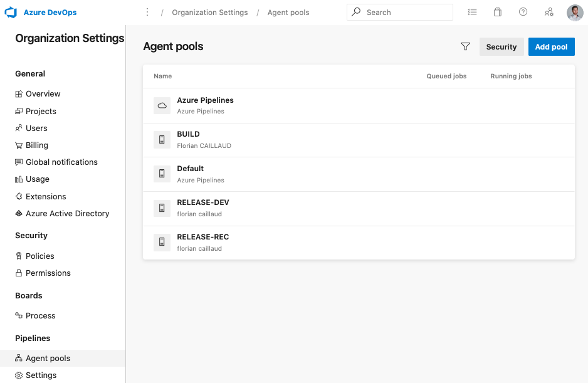
Task: Click the Search input field
Action: (400, 13)
